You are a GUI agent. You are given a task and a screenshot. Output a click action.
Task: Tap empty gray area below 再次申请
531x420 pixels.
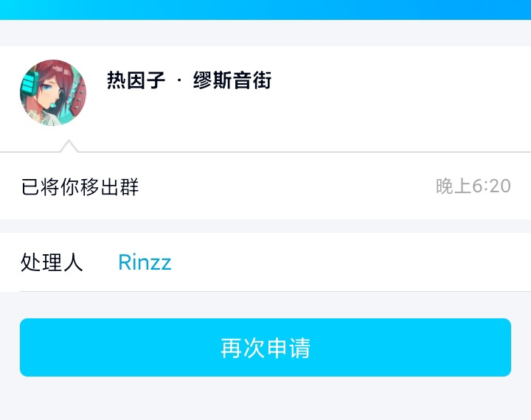pyautogui.click(x=265, y=399)
